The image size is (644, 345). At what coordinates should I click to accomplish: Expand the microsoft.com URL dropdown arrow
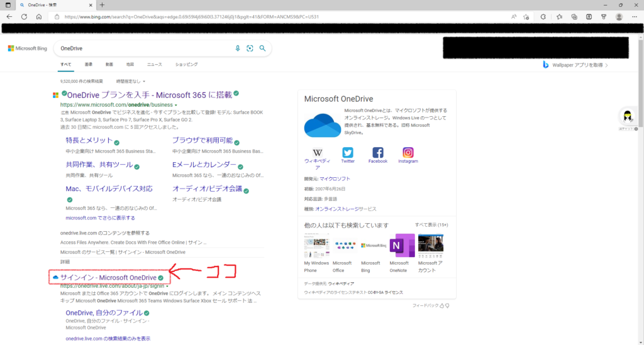[x=176, y=105]
